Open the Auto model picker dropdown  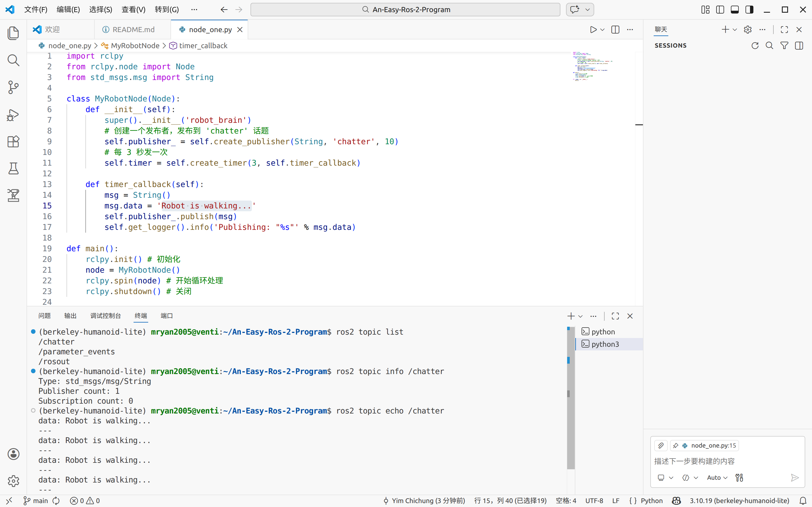[717, 477]
